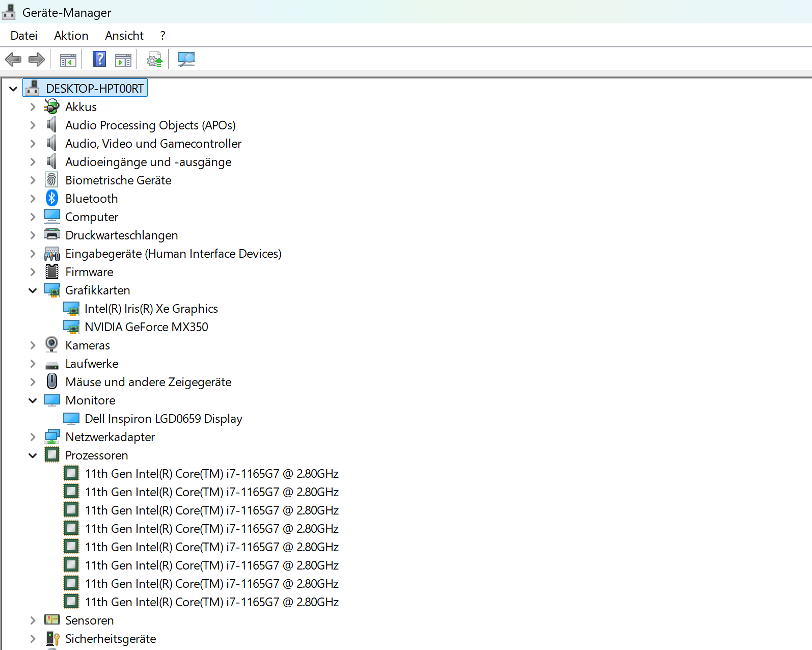Viewport: 812px width, 650px height.
Task: Select the NVIDIA GeForce MX350 device name
Action: coord(147,327)
